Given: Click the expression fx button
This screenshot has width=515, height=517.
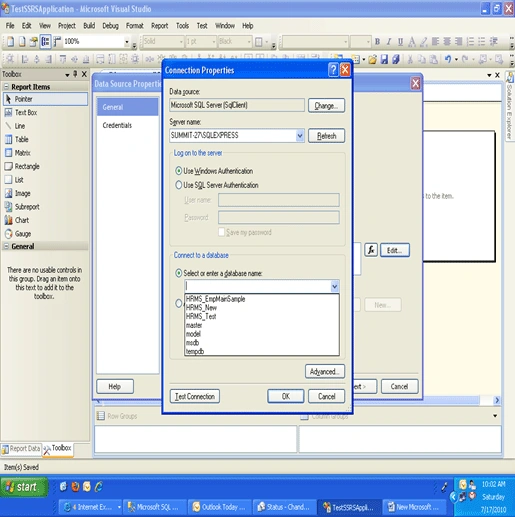Looking at the screenshot, I should point(371,250).
